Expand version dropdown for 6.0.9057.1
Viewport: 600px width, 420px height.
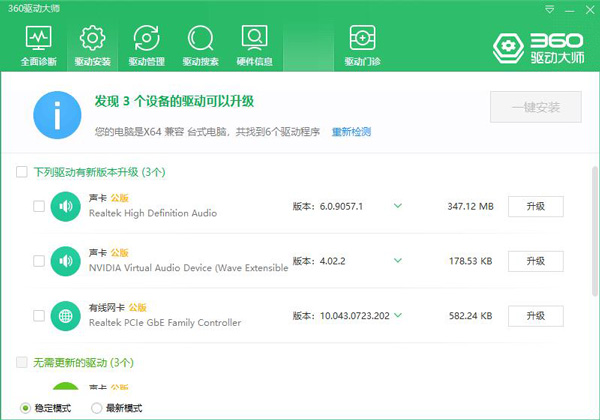coord(398,206)
